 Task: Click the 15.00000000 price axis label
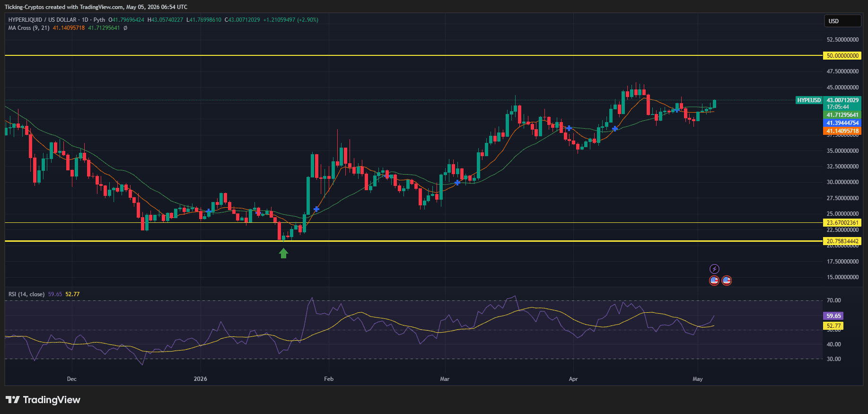(842, 277)
